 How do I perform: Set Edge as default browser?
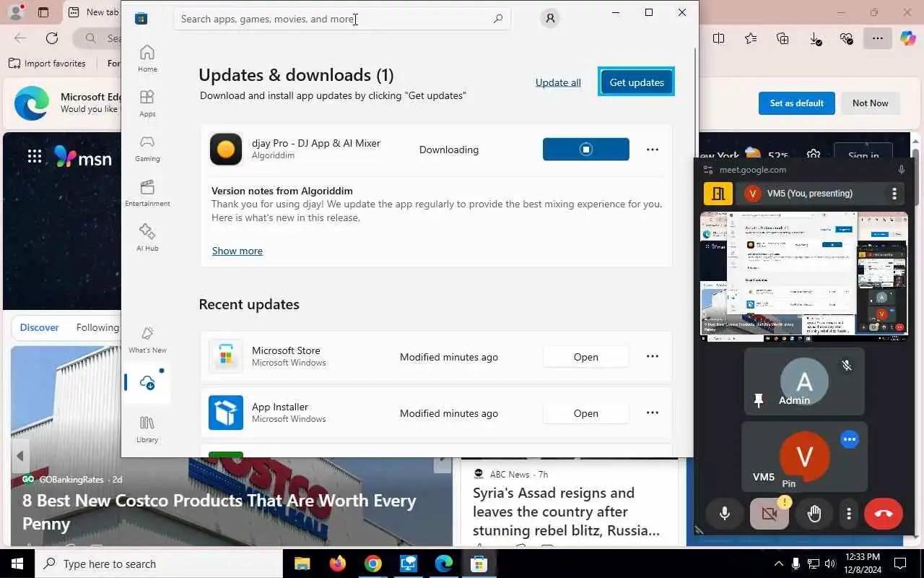tap(796, 103)
